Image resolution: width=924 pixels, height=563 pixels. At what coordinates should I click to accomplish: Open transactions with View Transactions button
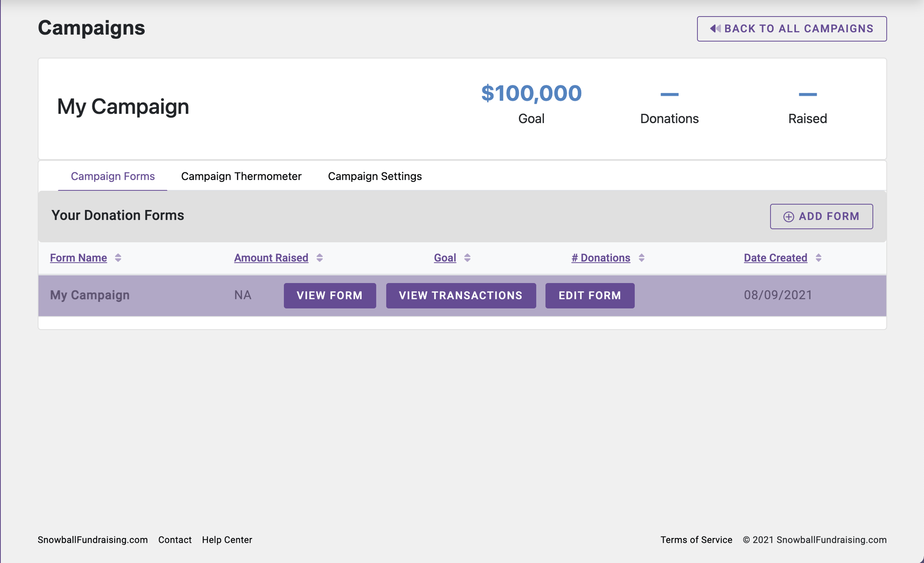tap(461, 295)
